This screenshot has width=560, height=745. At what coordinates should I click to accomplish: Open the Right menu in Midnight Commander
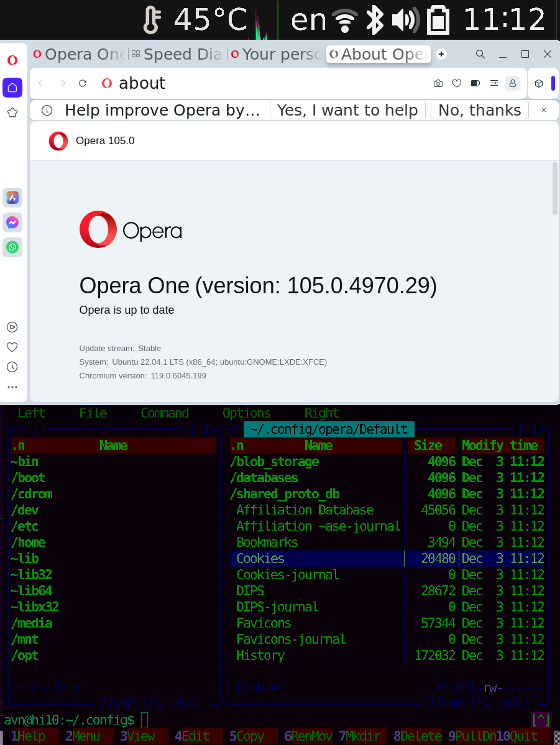[322, 413]
